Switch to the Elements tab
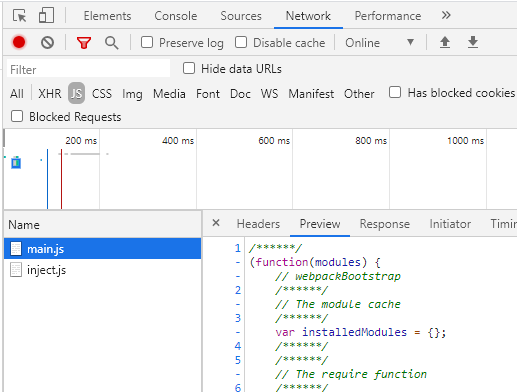Viewport: 517px width, 392px height. click(107, 16)
